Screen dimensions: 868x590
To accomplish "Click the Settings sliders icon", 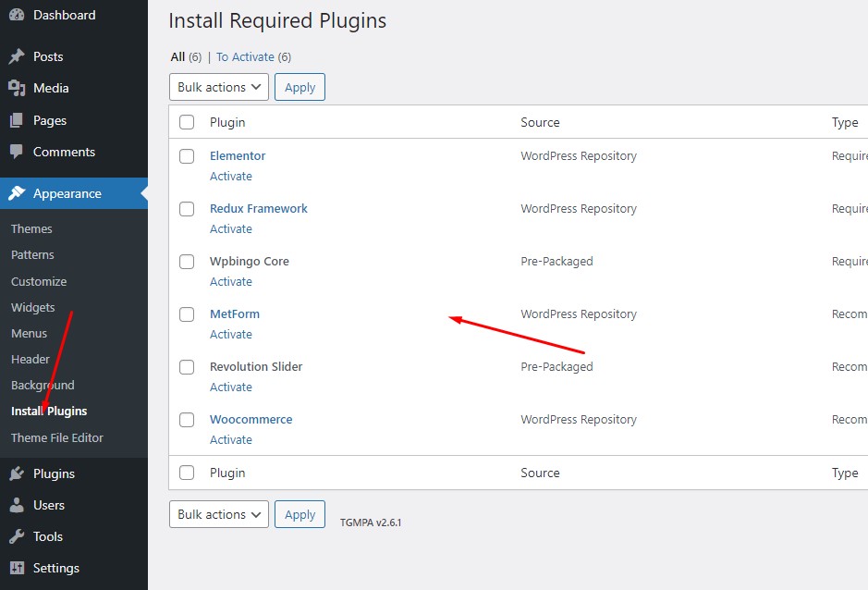I will coord(17,568).
